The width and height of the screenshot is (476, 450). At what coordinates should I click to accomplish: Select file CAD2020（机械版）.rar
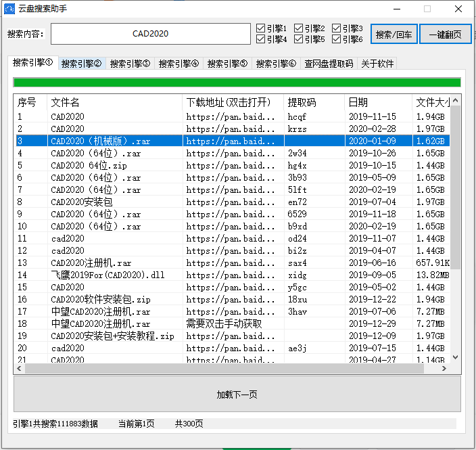coord(101,141)
